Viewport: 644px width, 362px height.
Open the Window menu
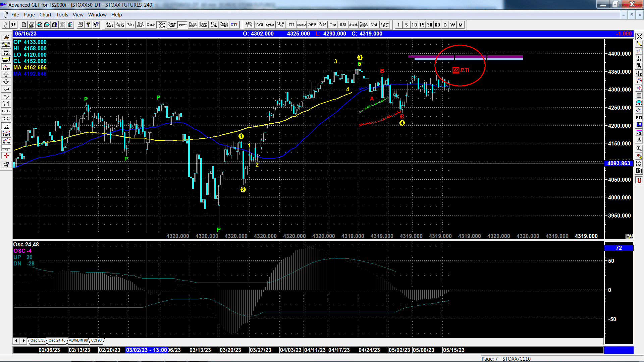point(97,15)
